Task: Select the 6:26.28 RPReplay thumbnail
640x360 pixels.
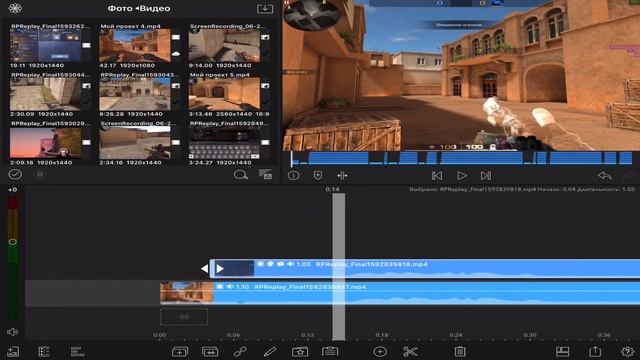Action: (x=135, y=94)
